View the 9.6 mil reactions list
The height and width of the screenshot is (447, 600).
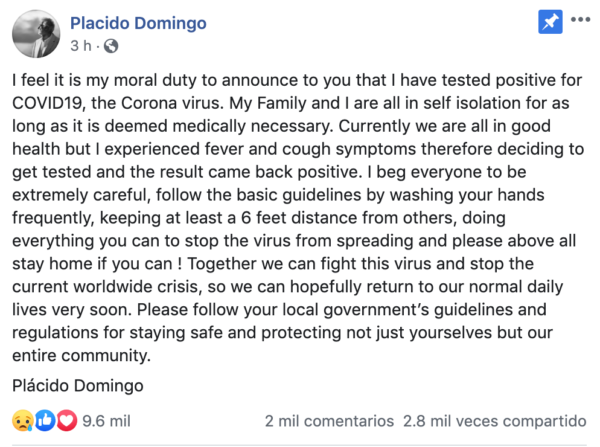106,421
